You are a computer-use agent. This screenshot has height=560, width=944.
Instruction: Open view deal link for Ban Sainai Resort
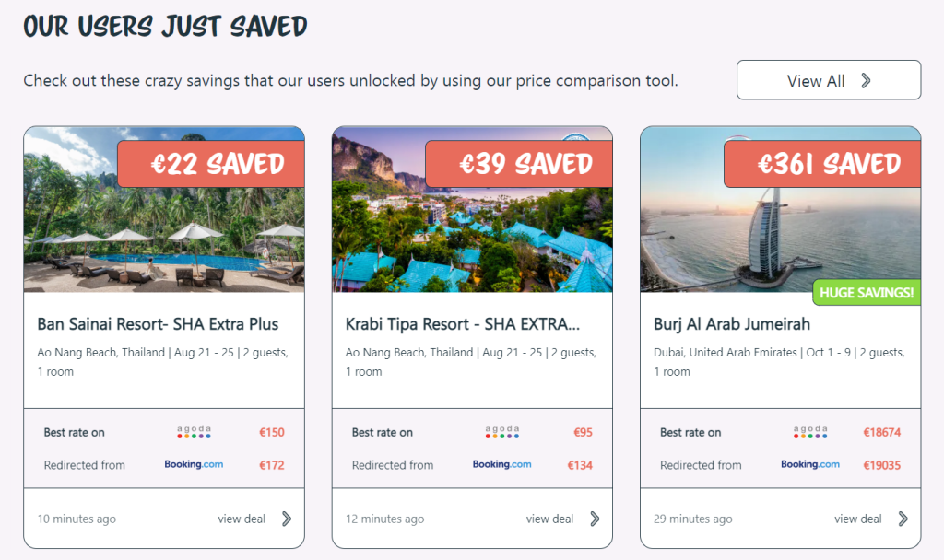pos(242,519)
